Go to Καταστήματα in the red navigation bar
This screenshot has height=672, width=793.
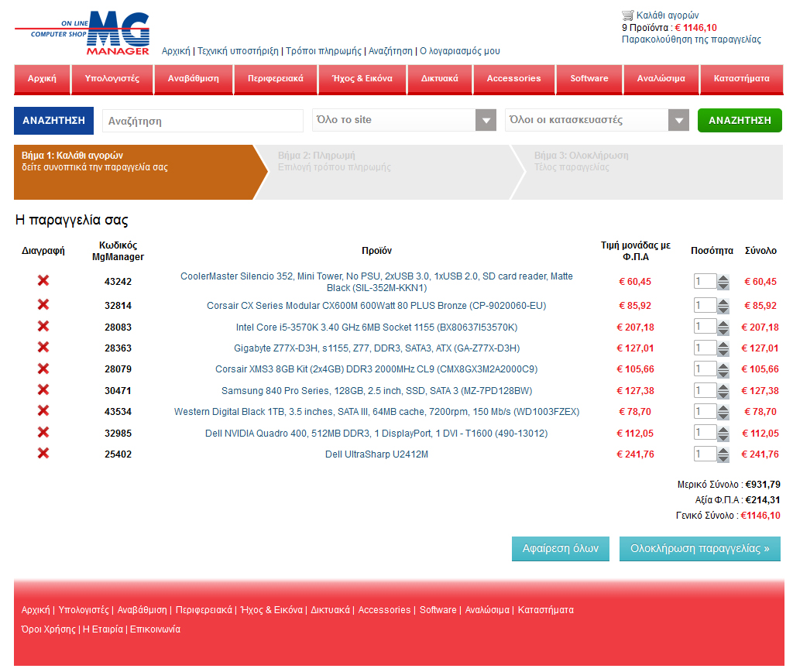741,79
